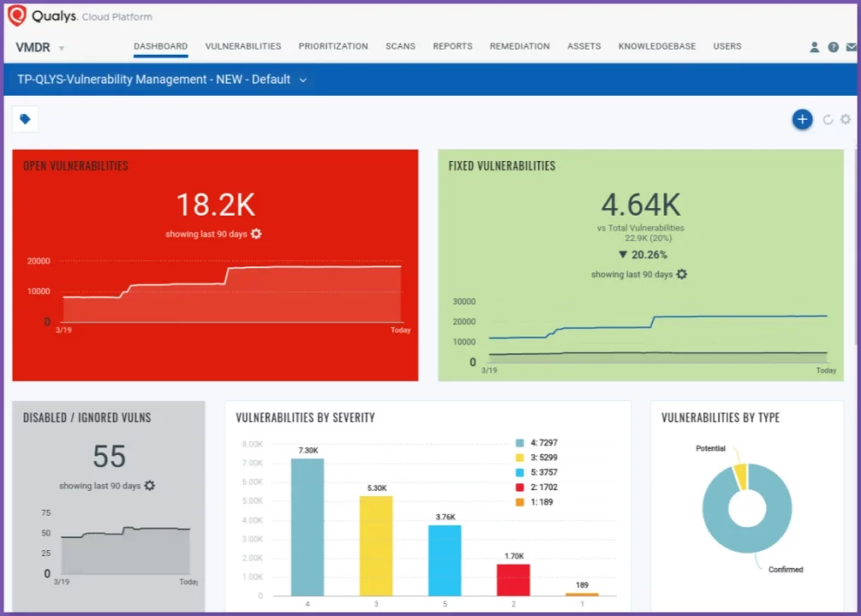Switch to the VULNERABILITIES tab

(242, 46)
